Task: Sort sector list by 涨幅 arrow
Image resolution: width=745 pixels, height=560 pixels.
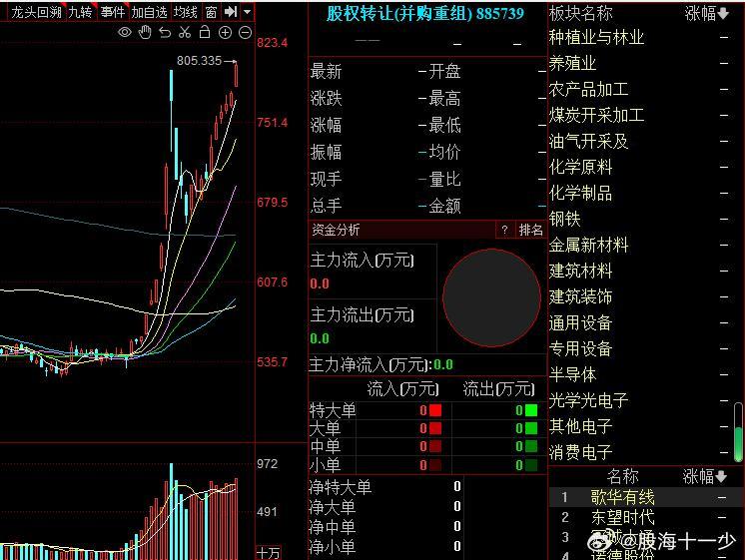Action: (723, 14)
